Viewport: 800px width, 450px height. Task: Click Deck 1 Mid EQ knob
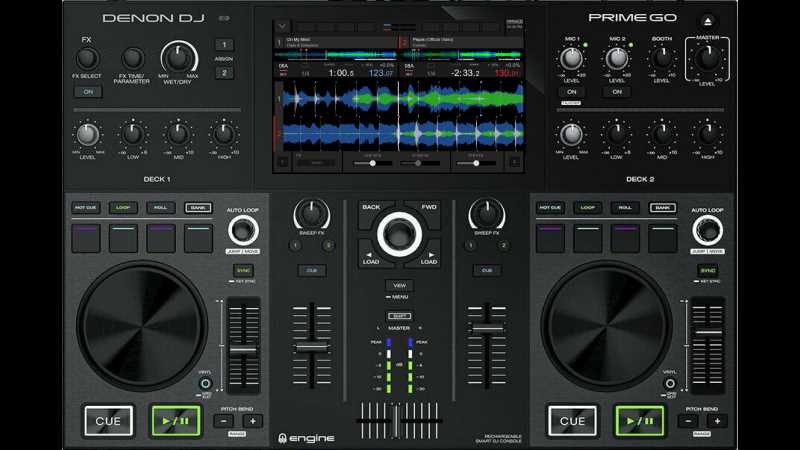point(178,135)
